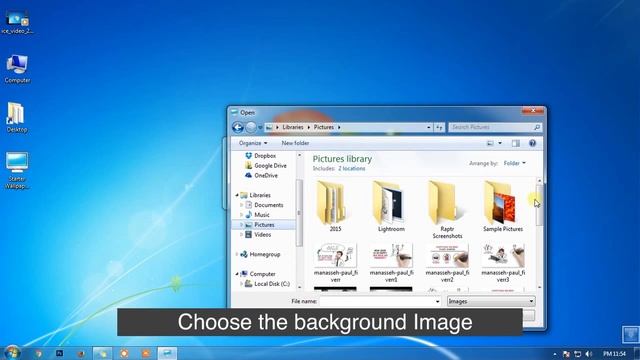Click Pictures in the address breadcrumb
The height and width of the screenshot is (360, 640).
pyautogui.click(x=324, y=127)
